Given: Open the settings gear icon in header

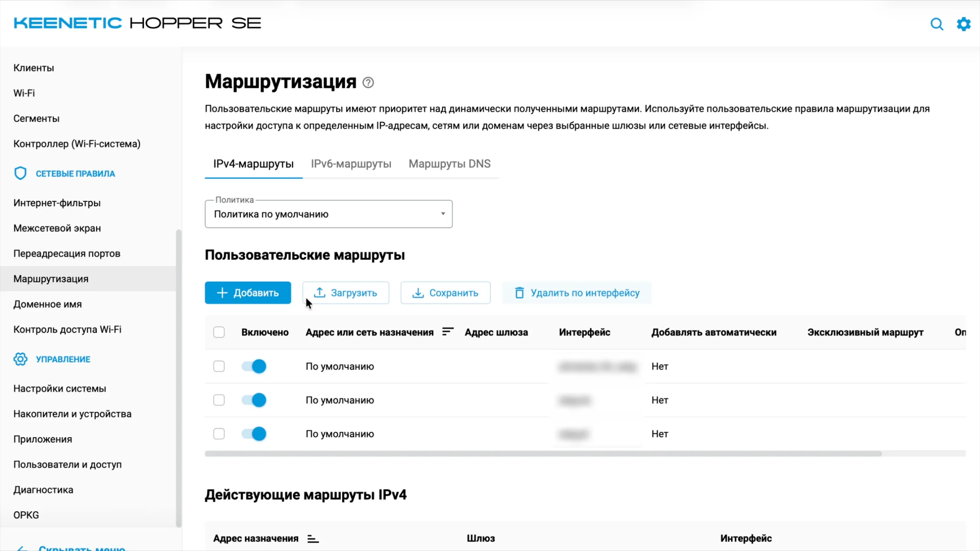Looking at the screenshot, I should [x=964, y=24].
